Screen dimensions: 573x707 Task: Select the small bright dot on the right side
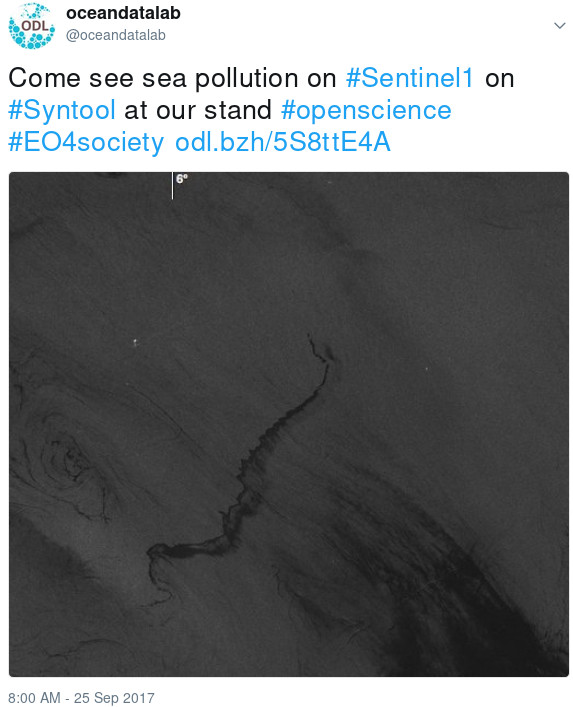(x=426, y=369)
